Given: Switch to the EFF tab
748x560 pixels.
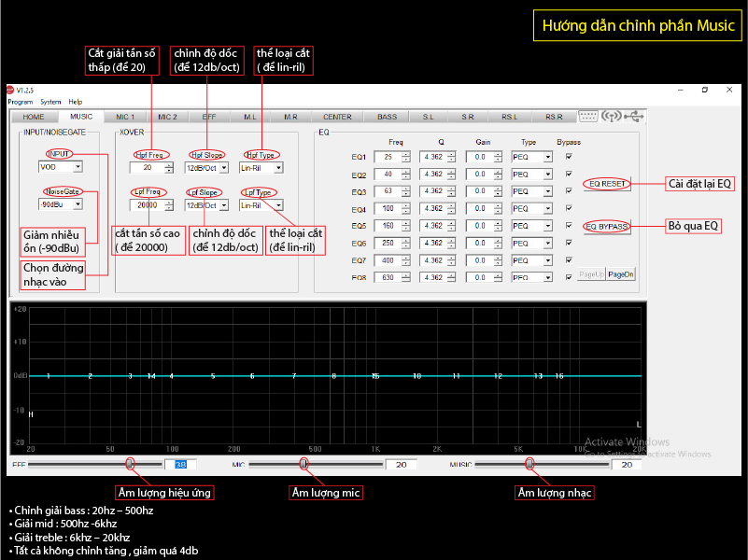Looking at the screenshot, I should pos(209,117).
